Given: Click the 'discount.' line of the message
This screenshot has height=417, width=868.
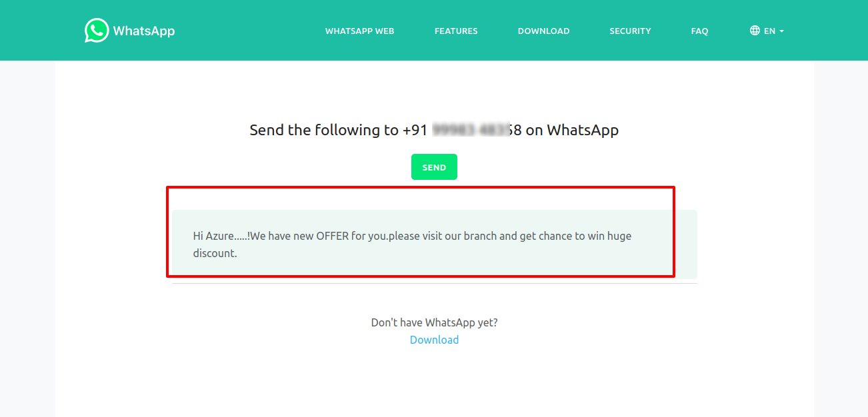Looking at the screenshot, I should pyautogui.click(x=215, y=253).
